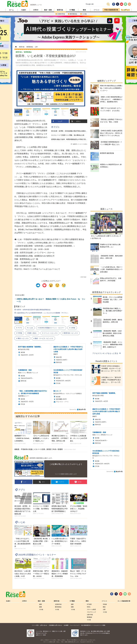Select the 教育委員会 sub-navigation item
137x644 pixels.
coord(73,14)
